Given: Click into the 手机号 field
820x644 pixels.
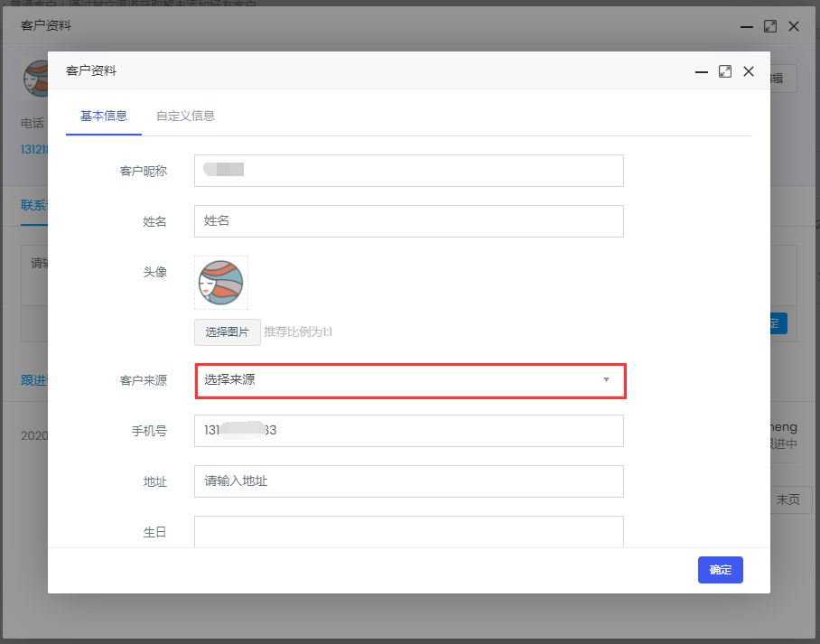Looking at the screenshot, I should 408,431.
